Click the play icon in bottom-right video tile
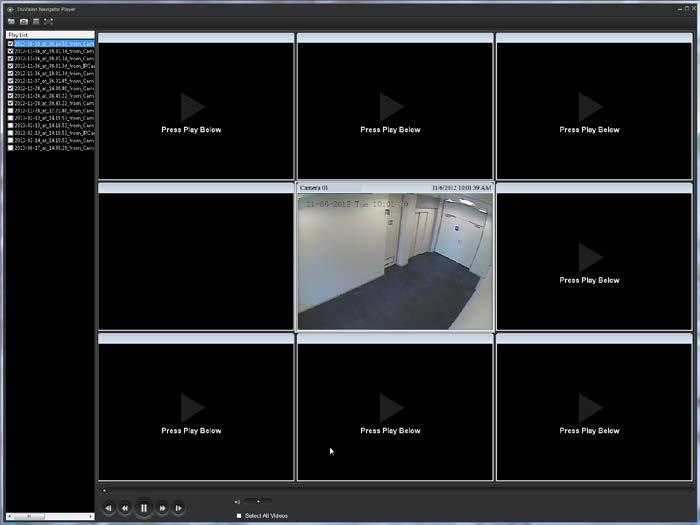Viewport: 700px width, 525px height. click(590, 408)
